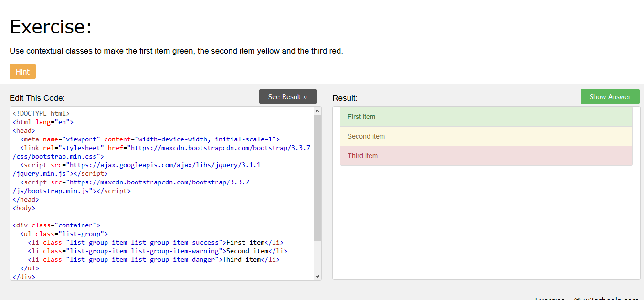This screenshot has width=644, height=300.
Task: Click the 'Edit This Code:' label
Action: [37, 98]
